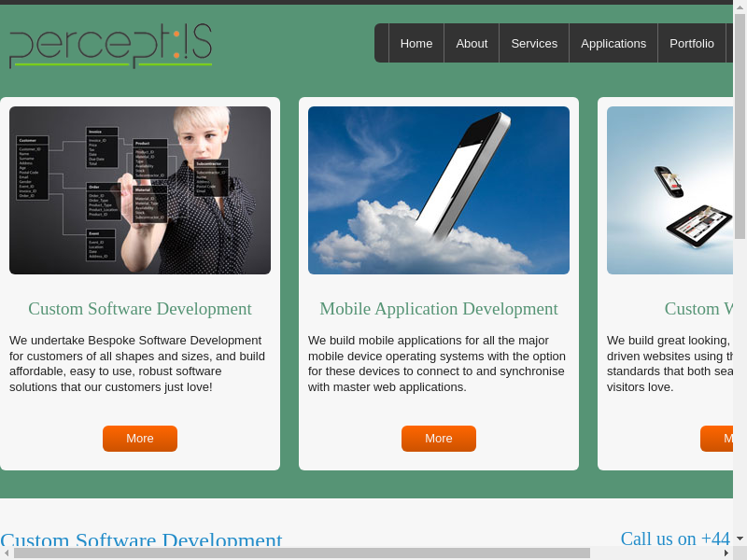Click the horizontal scrollbar right arrow

[726, 553]
